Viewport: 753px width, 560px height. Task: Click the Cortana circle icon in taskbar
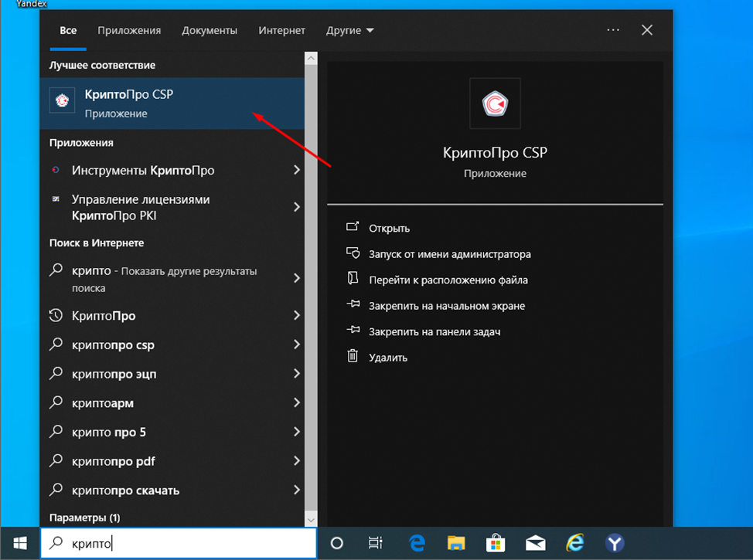pyautogui.click(x=336, y=543)
